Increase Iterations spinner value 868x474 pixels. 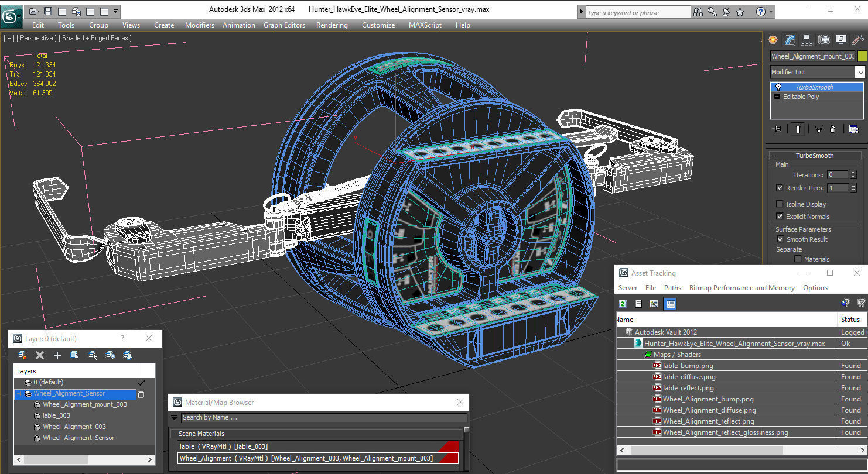853,173
